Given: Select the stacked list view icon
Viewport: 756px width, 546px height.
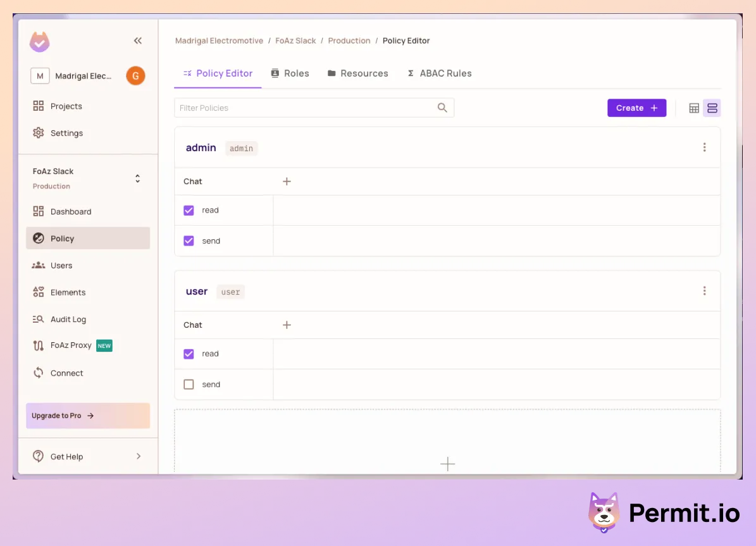Looking at the screenshot, I should pos(712,108).
